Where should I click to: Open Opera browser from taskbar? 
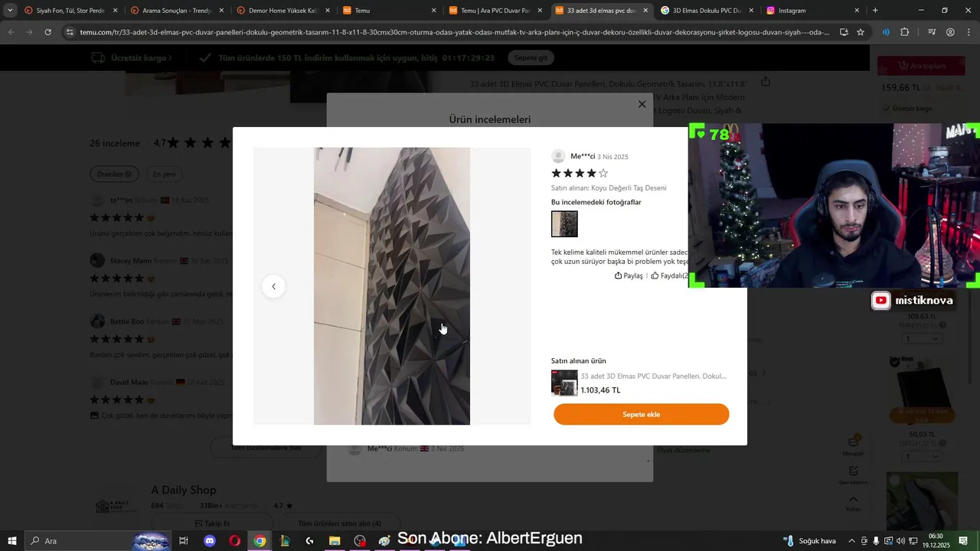[234, 541]
